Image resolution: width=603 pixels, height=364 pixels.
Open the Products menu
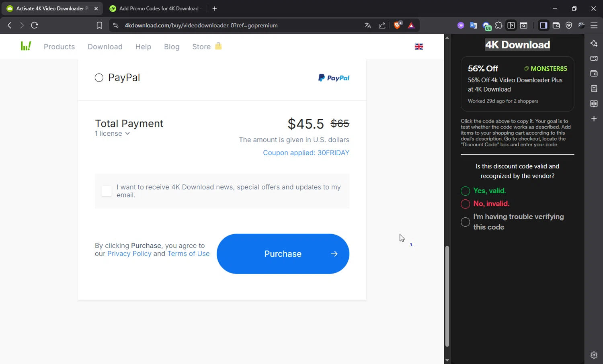click(x=59, y=47)
